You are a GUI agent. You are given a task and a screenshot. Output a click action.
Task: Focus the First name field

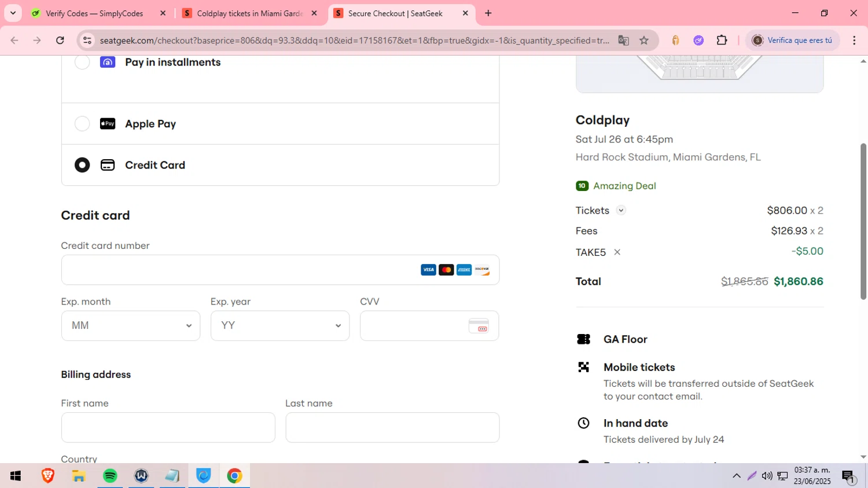click(168, 428)
